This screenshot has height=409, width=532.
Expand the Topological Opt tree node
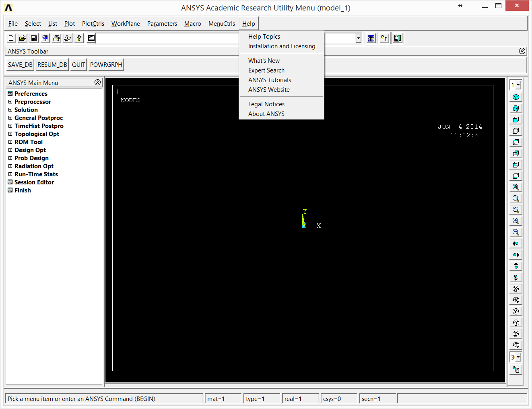(x=10, y=134)
